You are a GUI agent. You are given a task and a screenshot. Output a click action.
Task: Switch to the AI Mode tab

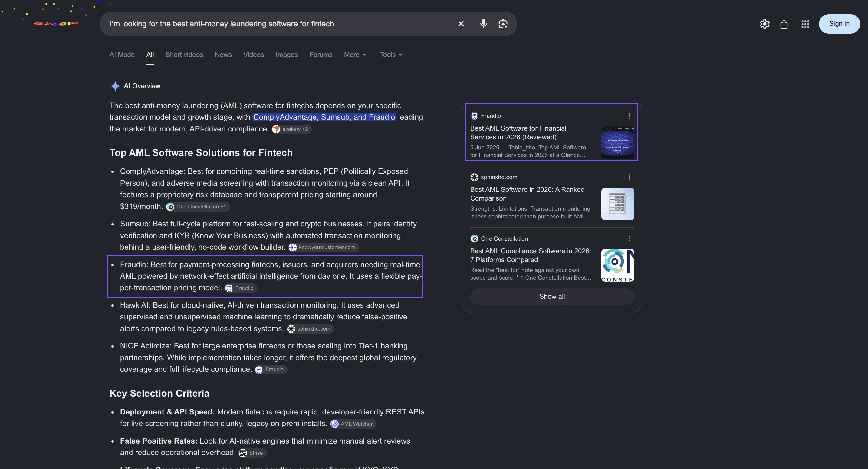(x=122, y=55)
